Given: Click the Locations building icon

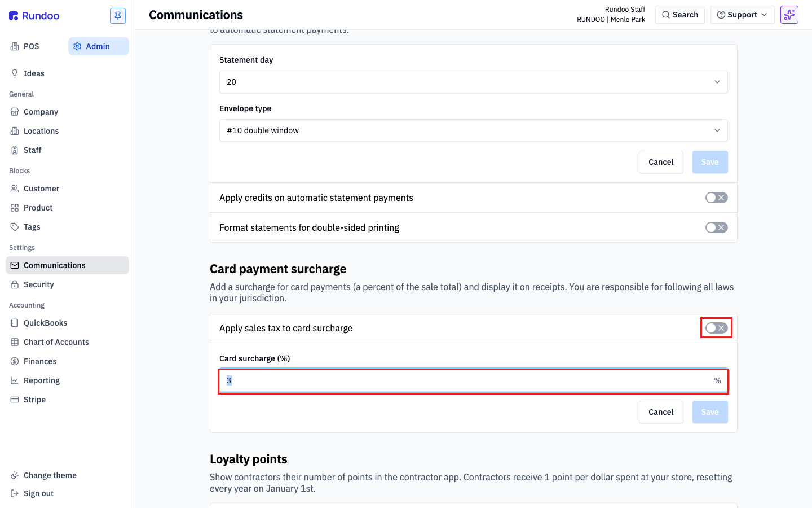Looking at the screenshot, I should tap(15, 131).
